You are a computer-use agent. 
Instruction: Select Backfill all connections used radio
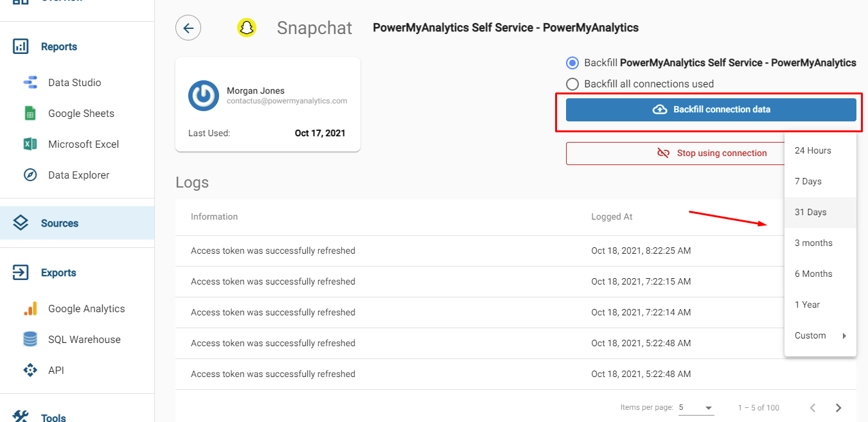point(572,84)
